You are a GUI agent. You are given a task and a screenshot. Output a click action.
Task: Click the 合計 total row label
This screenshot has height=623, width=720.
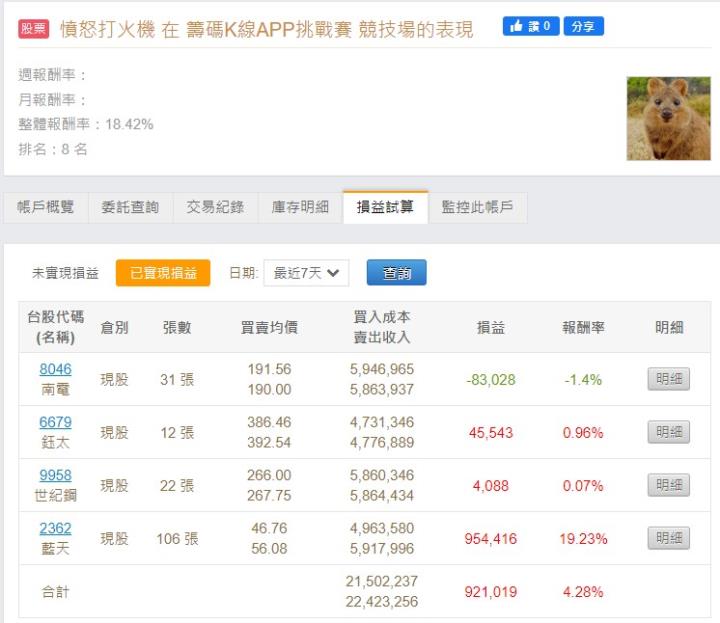click(56, 592)
